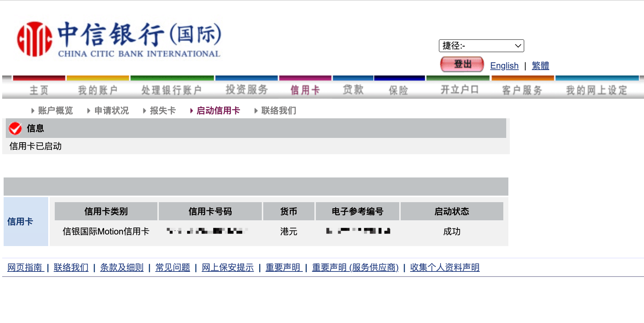Viewport: 644px width, 323px height.
Task: Click the red 登出 logout button
Action: click(x=462, y=65)
